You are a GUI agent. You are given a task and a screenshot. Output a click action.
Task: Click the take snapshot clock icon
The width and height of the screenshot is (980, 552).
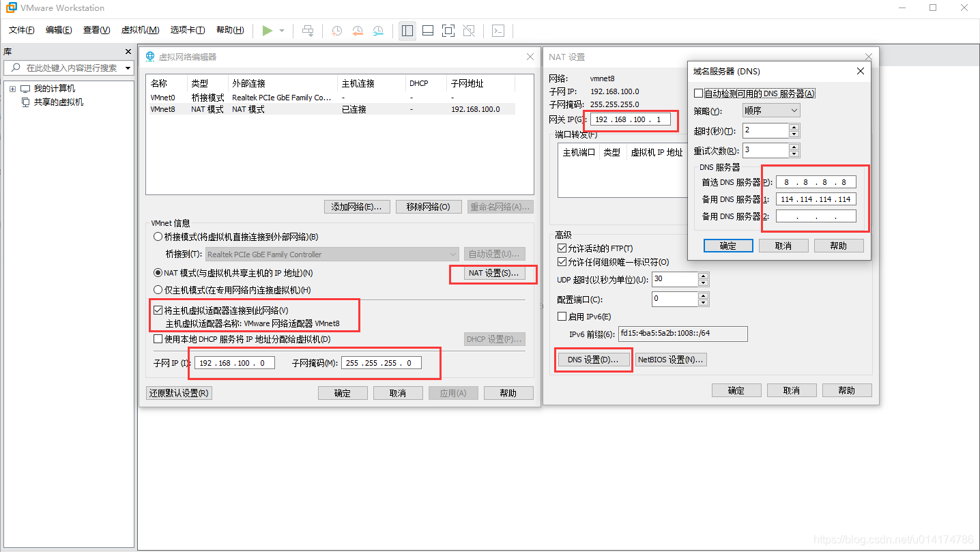(337, 31)
